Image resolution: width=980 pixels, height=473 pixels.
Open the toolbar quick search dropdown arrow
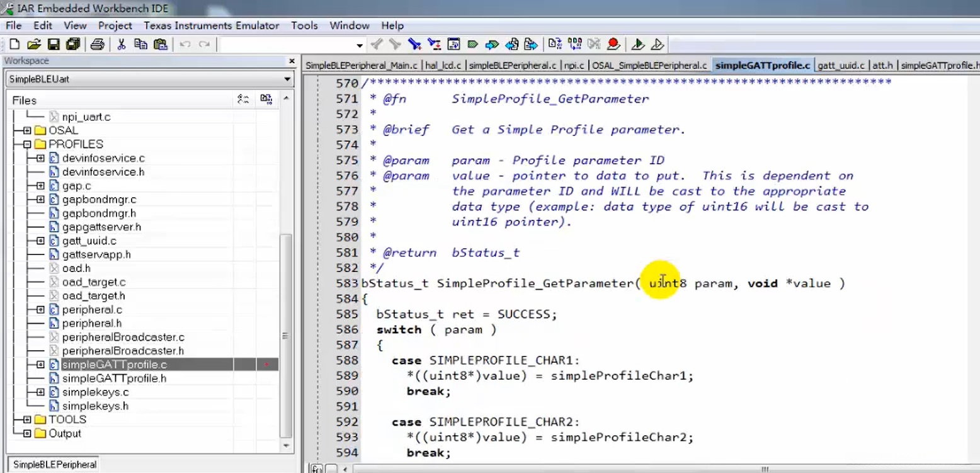[360, 45]
